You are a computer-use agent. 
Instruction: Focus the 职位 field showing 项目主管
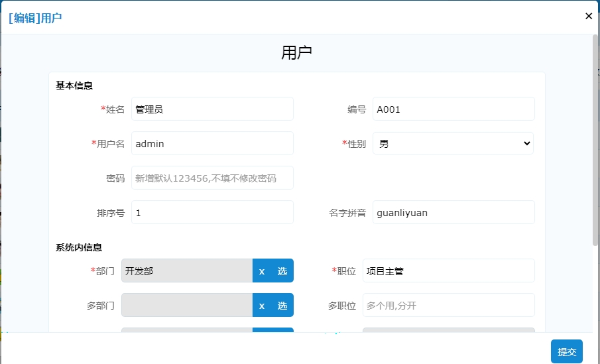448,271
